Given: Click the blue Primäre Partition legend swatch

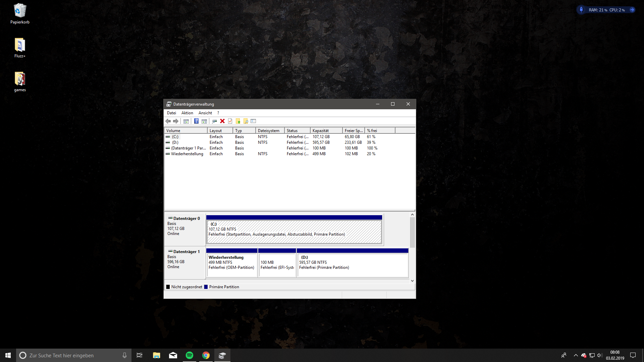Looking at the screenshot, I should pyautogui.click(x=206, y=287).
